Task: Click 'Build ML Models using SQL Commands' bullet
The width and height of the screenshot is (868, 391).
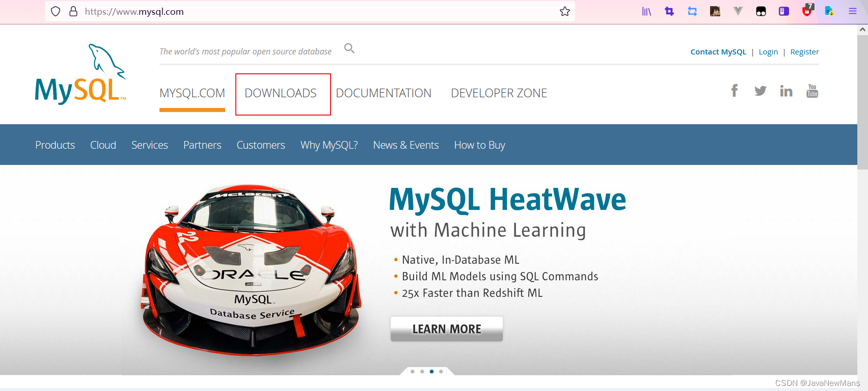Action: (x=500, y=276)
